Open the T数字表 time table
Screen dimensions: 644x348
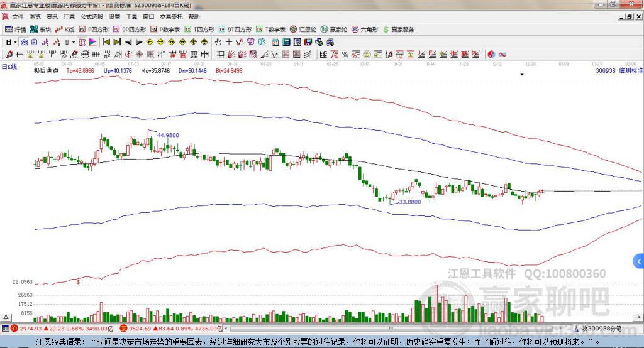point(270,29)
